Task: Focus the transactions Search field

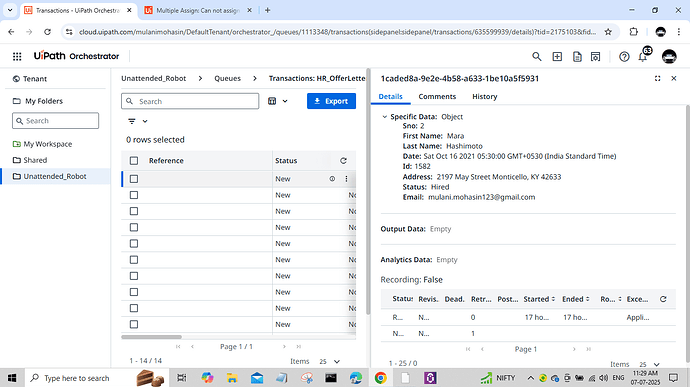Action: tap(190, 101)
